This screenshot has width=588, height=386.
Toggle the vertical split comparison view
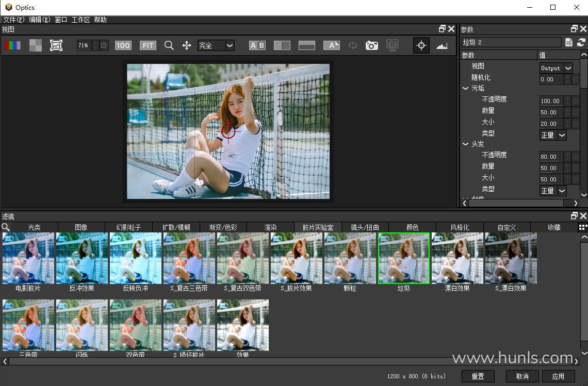point(282,45)
